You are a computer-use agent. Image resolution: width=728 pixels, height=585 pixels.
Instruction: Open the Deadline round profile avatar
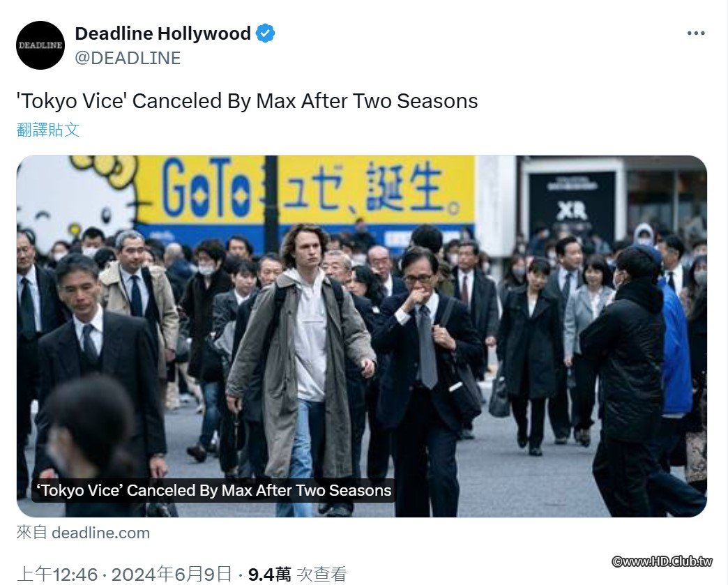click(x=40, y=45)
